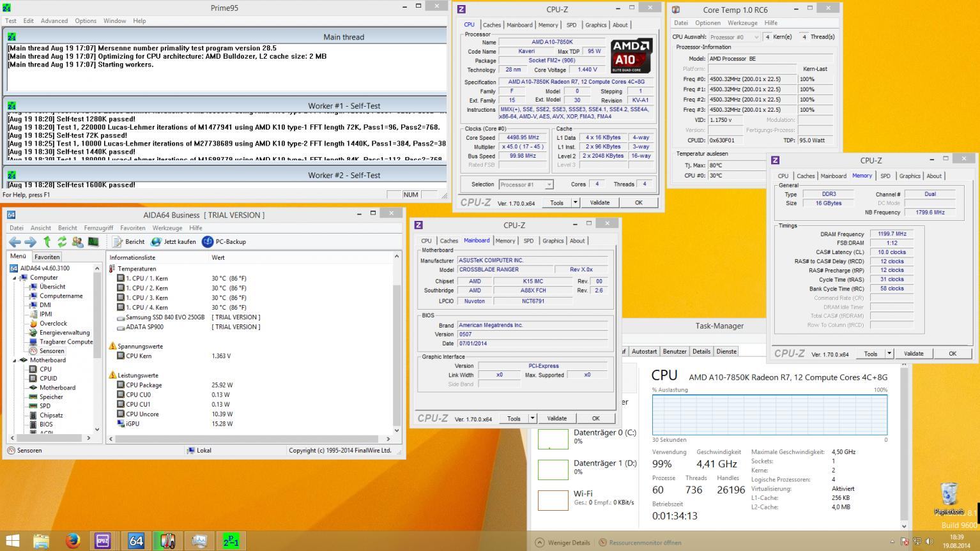Launch Firefox from the taskbar
This screenshot has height=551, width=980.
pos(73,541)
